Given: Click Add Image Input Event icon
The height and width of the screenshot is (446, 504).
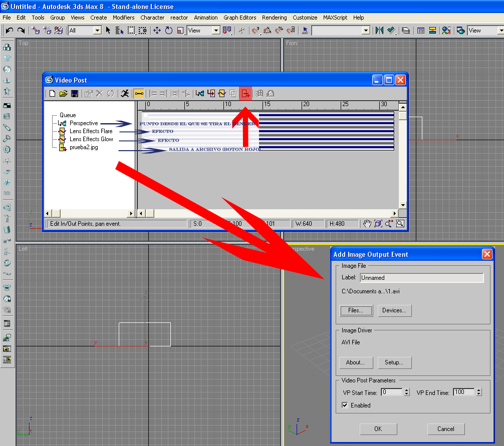Looking at the screenshot, I should tap(211, 94).
